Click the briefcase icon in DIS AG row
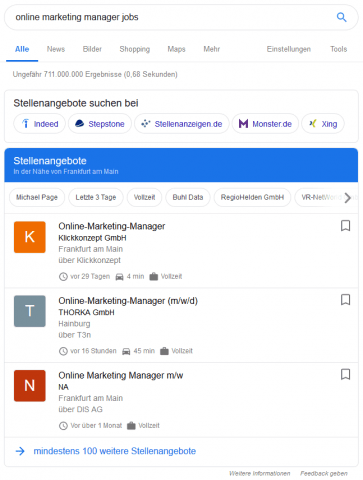This screenshot has width=363, height=480. [131, 426]
